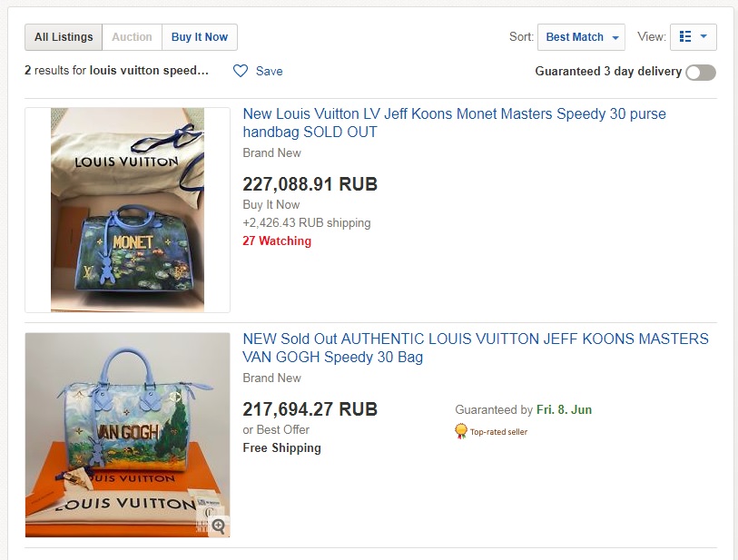Click the Top-rated seller label
Image resolution: width=738 pixels, height=560 pixels.
tap(498, 432)
